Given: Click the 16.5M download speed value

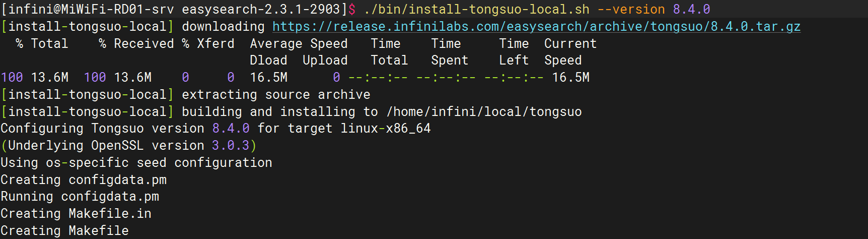Looking at the screenshot, I should (x=268, y=77).
